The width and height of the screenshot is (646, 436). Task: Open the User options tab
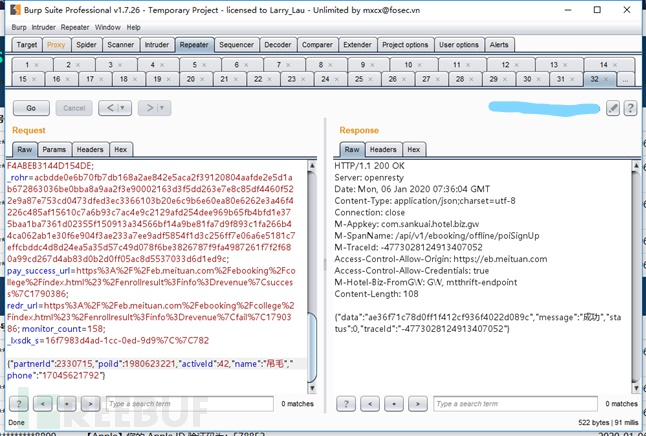click(459, 45)
